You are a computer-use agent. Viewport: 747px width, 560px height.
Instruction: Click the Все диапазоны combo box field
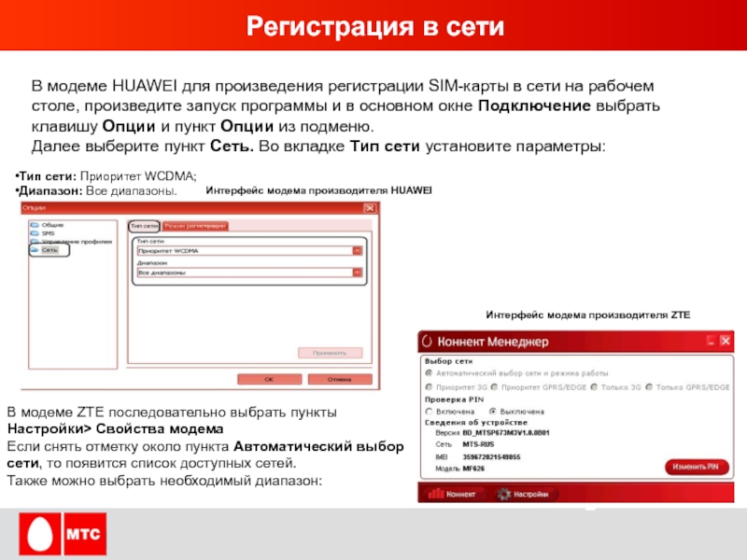[x=249, y=273]
